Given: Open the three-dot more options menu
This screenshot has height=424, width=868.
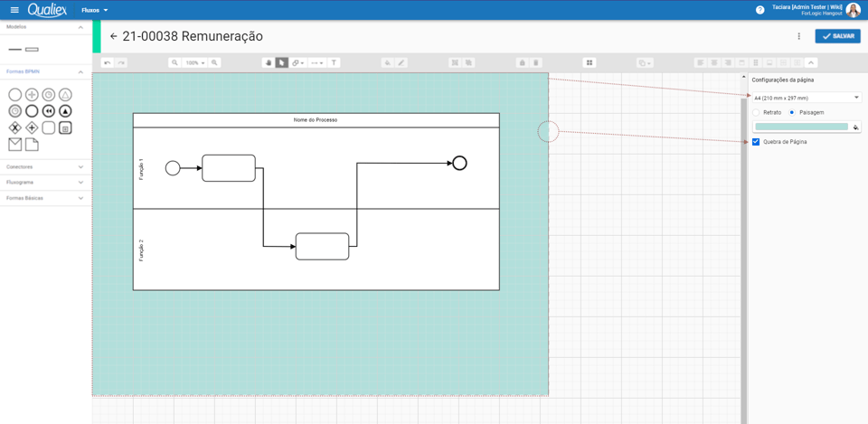Looking at the screenshot, I should [798, 36].
